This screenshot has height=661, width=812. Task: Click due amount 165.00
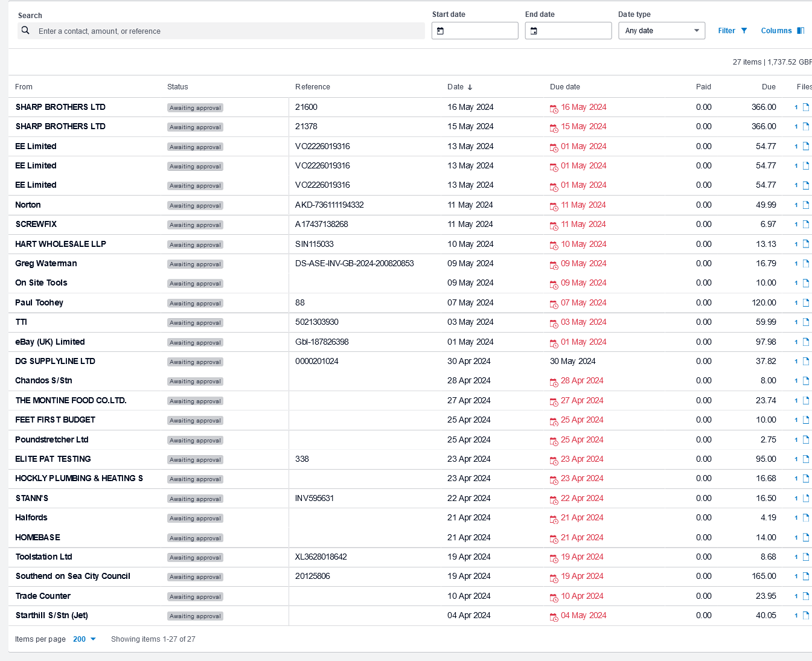pos(764,576)
